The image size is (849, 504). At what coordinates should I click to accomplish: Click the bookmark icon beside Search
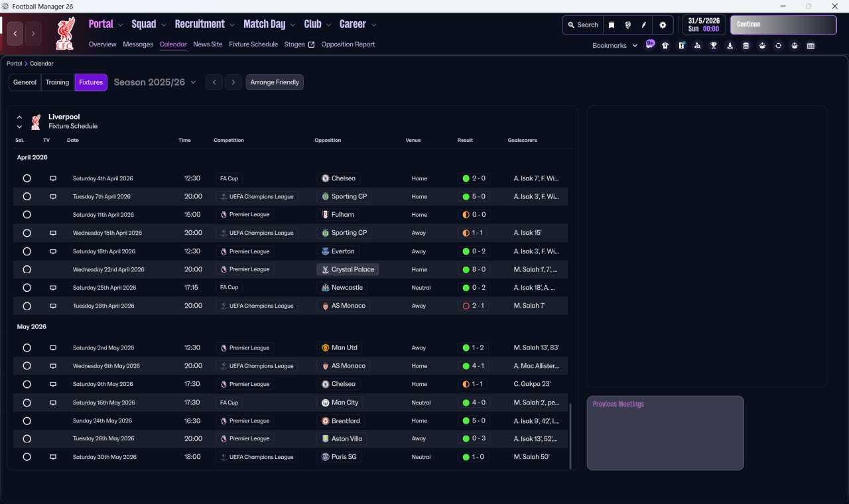pyautogui.click(x=612, y=25)
